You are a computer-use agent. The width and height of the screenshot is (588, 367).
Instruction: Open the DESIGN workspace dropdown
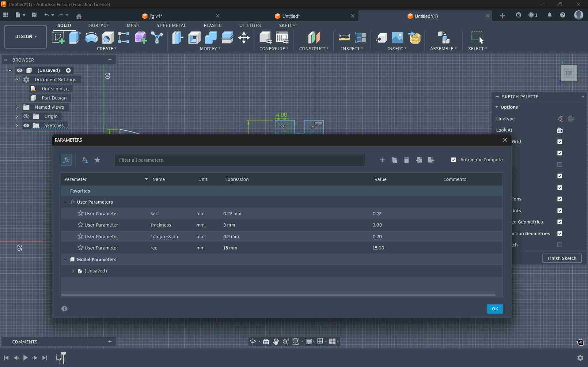tap(25, 37)
